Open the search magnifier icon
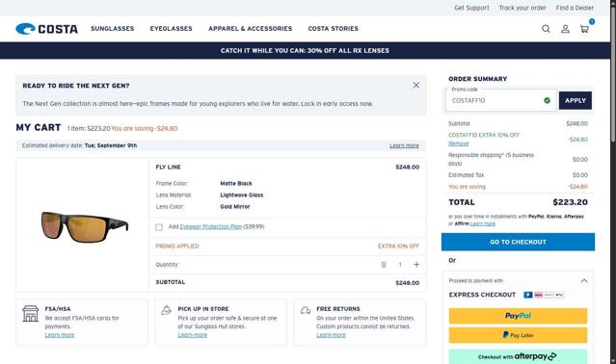Viewport: 616px width, 364px height. coord(546,29)
